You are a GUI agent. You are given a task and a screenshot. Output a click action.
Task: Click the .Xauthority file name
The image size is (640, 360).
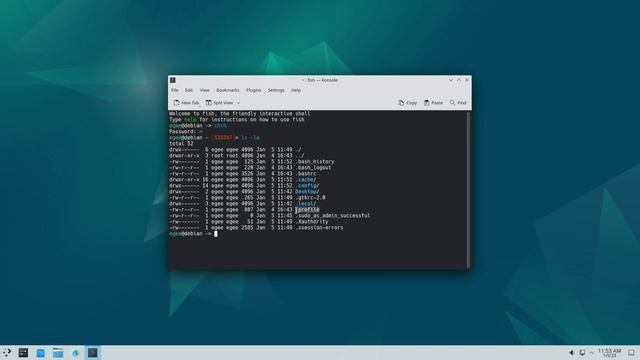click(312, 222)
